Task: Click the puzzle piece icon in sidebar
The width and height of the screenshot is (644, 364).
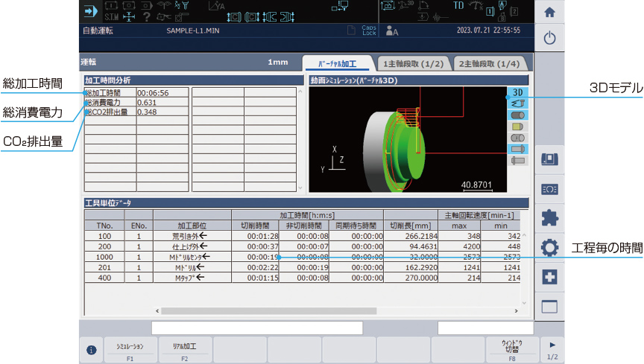Action: tap(549, 218)
